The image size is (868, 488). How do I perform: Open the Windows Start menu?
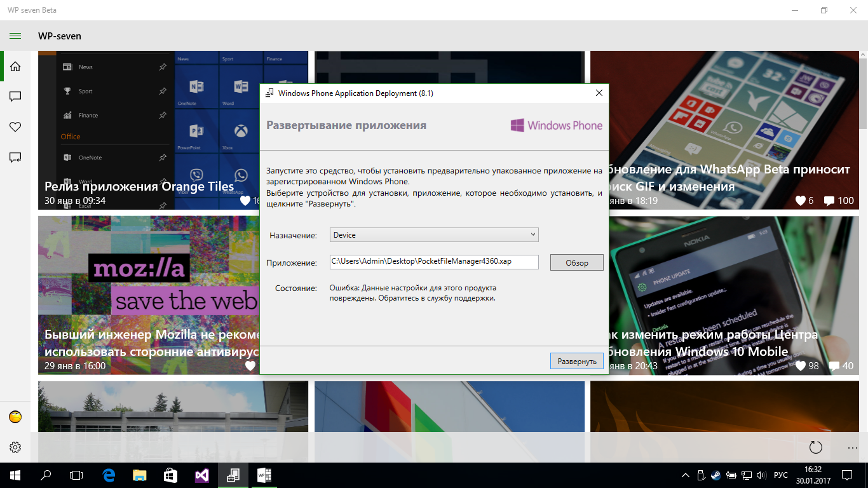(x=15, y=475)
